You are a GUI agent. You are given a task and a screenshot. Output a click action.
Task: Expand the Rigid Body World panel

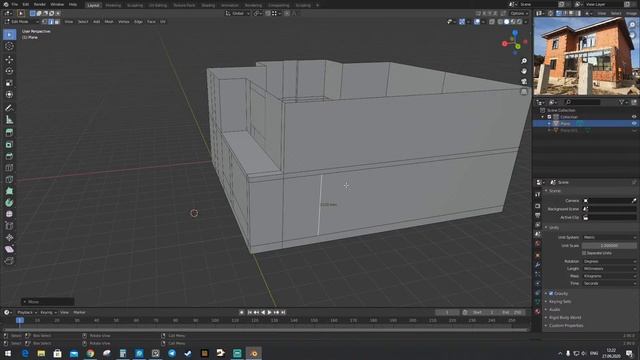(x=564, y=318)
